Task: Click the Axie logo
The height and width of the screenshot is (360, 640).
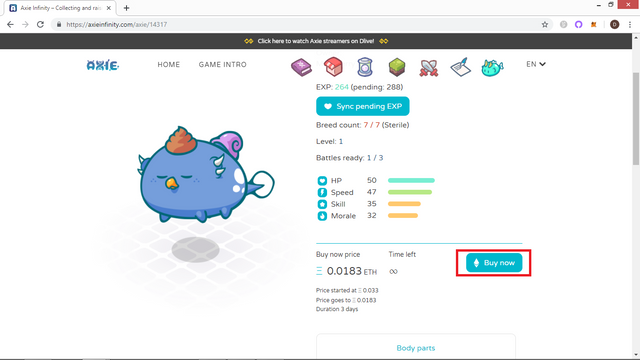Action: (x=102, y=65)
